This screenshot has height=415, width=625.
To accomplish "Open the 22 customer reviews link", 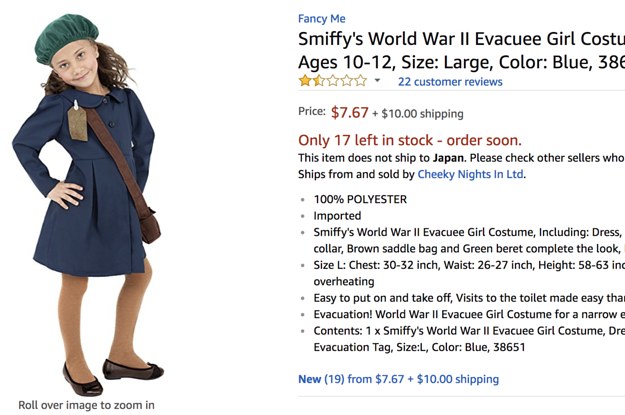I will coord(449,81).
